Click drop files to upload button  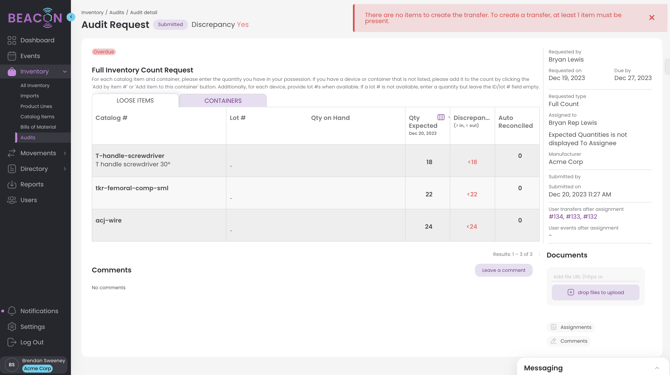pyautogui.click(x=595, y=293)
